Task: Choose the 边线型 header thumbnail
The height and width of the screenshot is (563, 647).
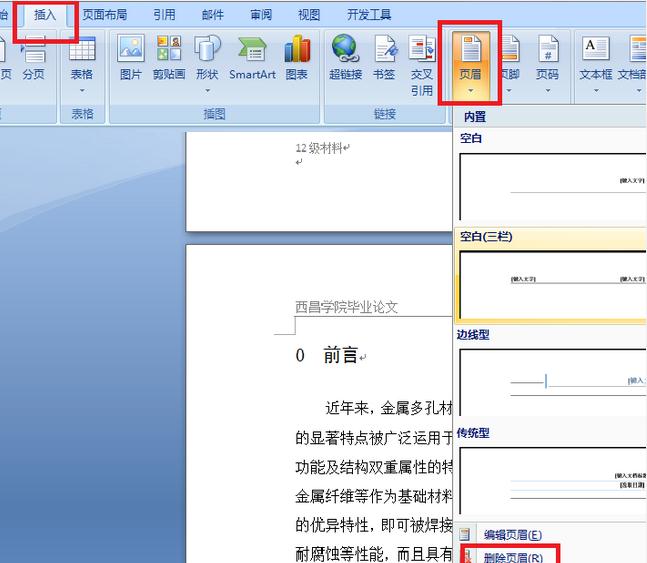Action: (553, 382)
